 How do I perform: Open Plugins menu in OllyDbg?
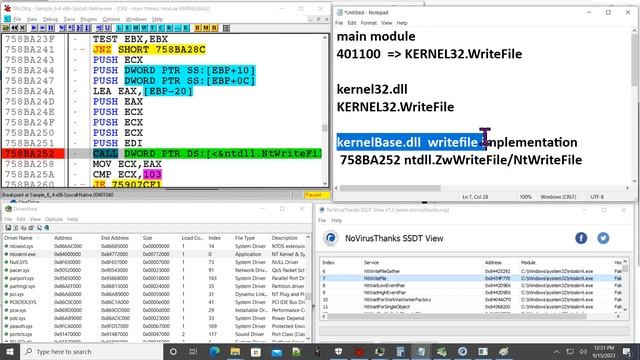click(89, 19)
